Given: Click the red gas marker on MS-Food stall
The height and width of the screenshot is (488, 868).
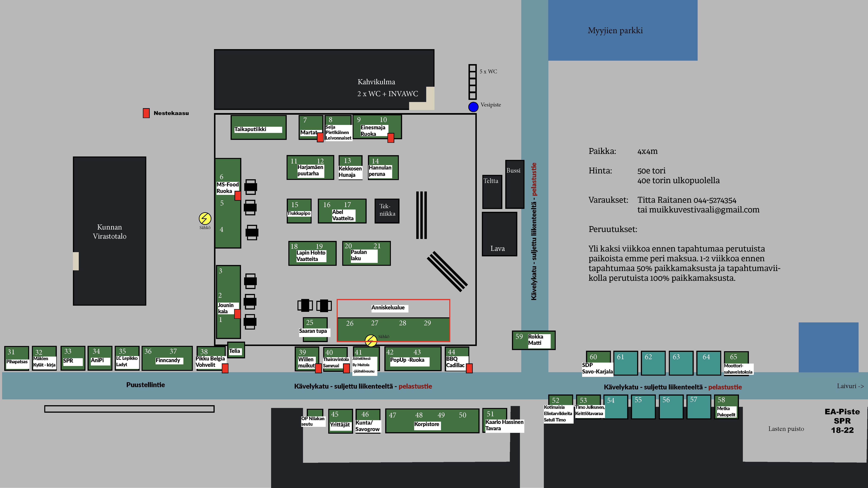Looking at the screenshot, I should (238, 196).
